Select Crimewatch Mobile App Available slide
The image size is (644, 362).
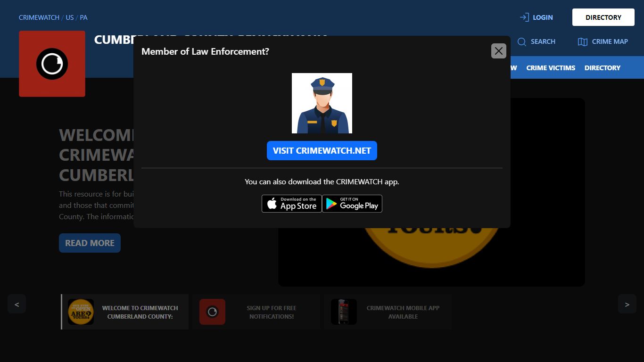[x=388, y=312]
